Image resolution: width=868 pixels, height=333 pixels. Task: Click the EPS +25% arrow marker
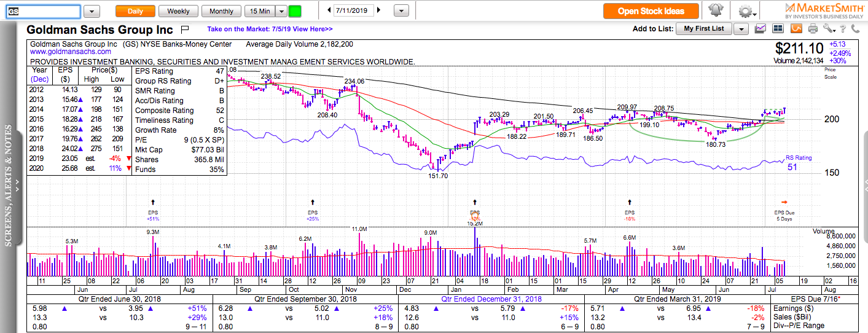coord(313,202)
